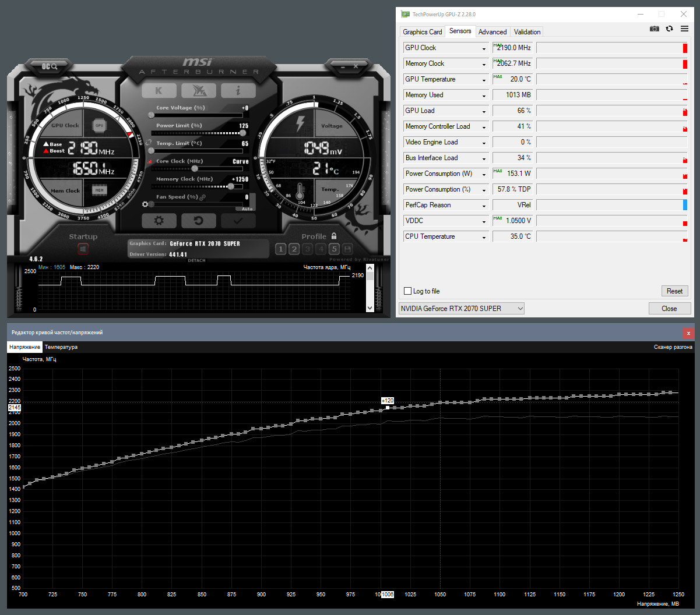700x615 pixels.
Task: Expand the GPU Load sensor dropdown
Action: 484,111
